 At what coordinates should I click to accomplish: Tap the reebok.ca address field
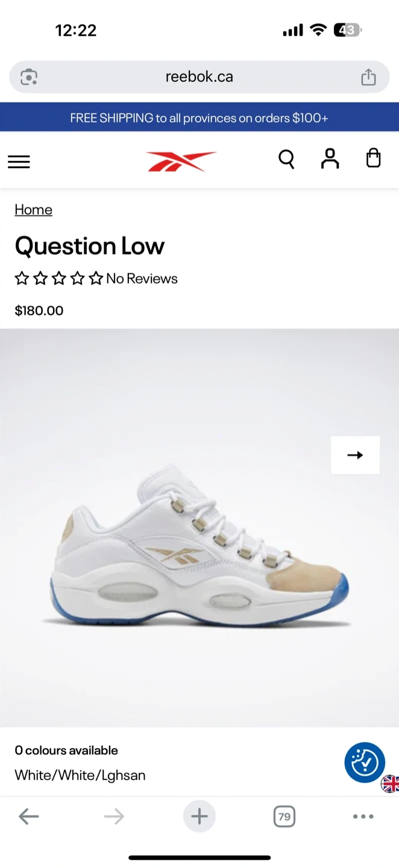click(x=199, y=77)
